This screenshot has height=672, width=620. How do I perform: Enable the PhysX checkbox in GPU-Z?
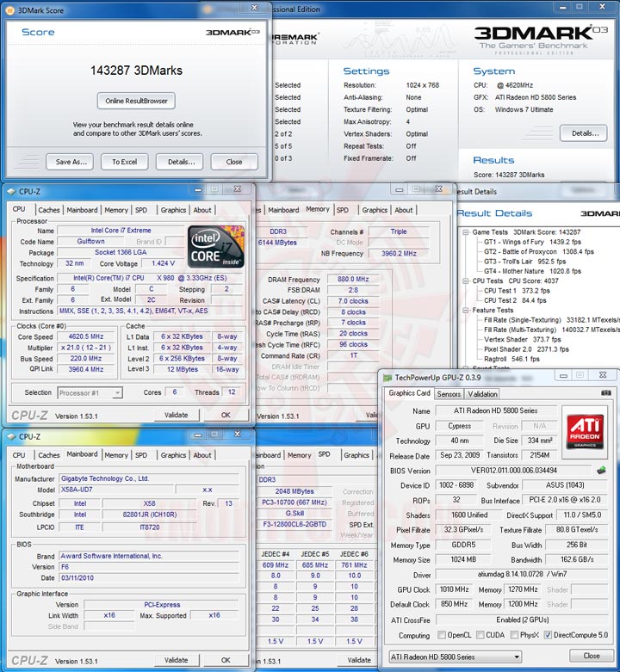(514, 635)
